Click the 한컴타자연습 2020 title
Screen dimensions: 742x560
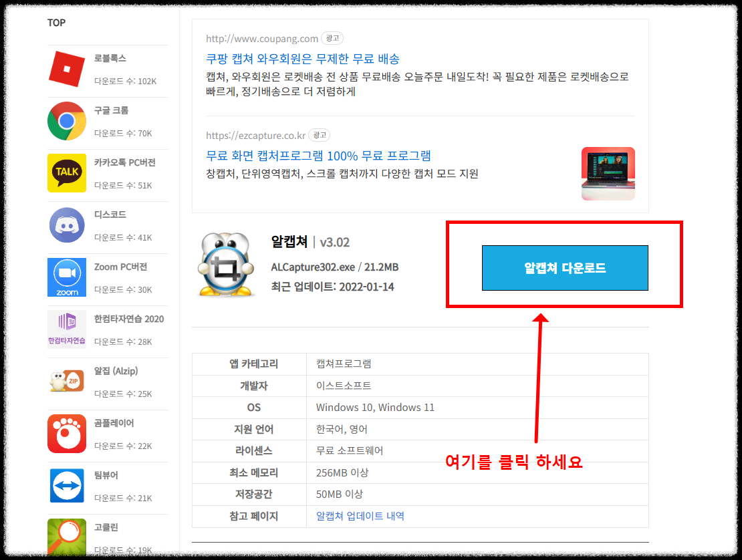(x=129, y=319)
